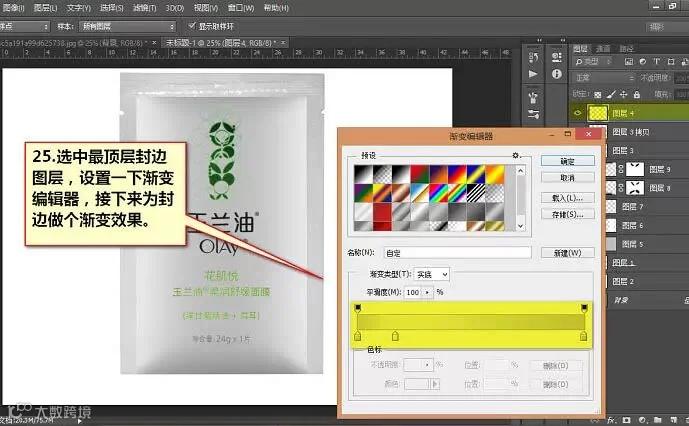The image size is (689, 426).
Task: Open the 渐变类型 dropdown
Action: click(432, 274)
